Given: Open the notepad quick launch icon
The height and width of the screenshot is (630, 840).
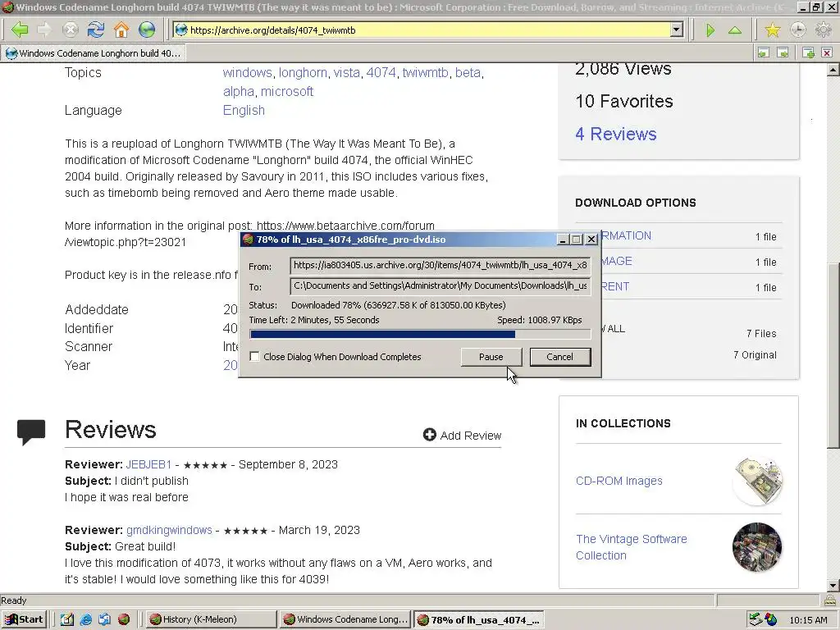Looking at the screenshot, I should click(x=67, y=619).
